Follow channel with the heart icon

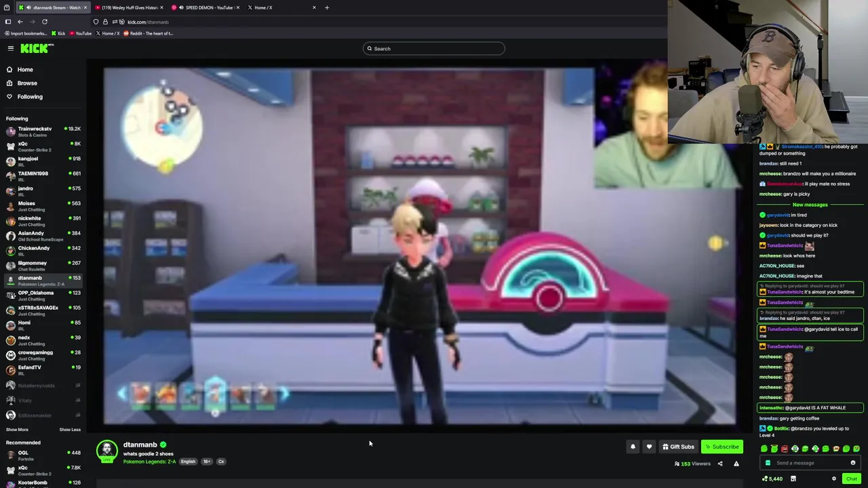[x=649, y=447]
